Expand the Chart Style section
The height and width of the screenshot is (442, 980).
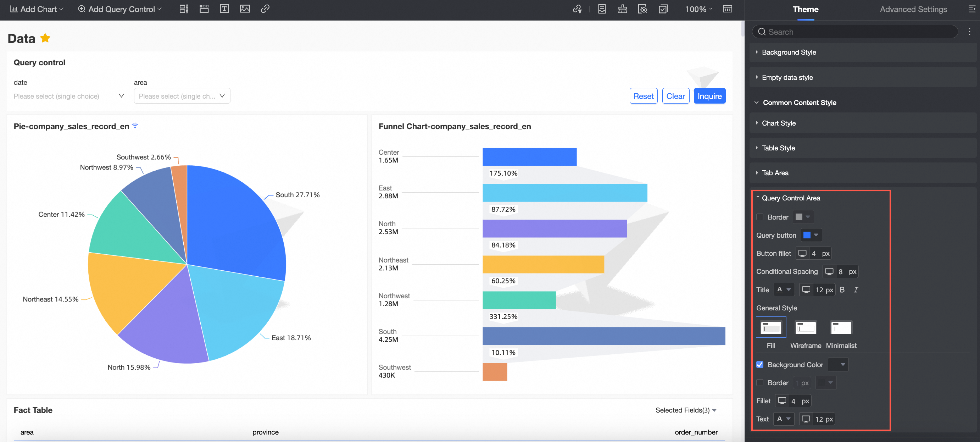click(x=778, y=123)
